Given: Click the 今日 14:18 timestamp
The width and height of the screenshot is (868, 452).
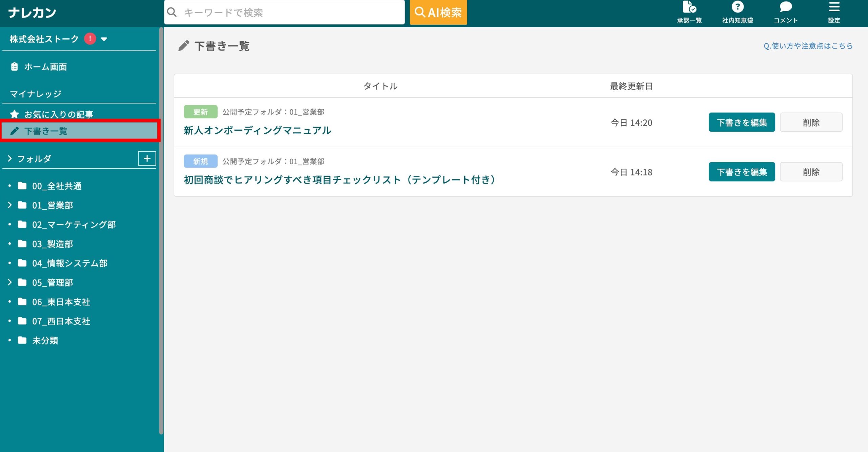Looking at the screenshot, I should pos(631,172).
